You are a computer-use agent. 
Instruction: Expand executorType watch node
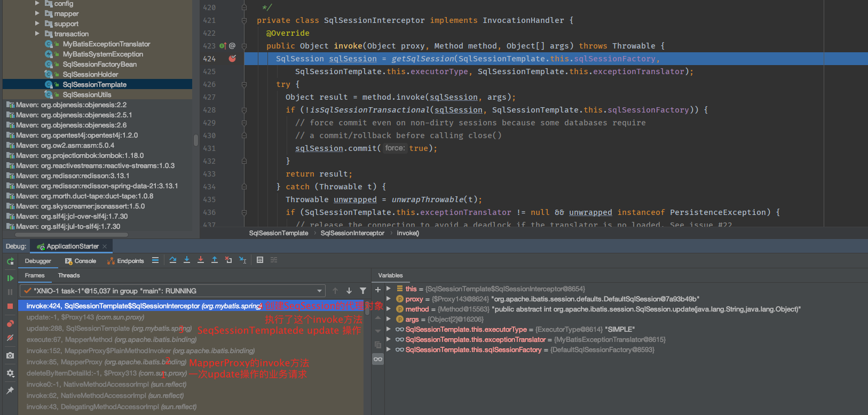pos(389,329)
